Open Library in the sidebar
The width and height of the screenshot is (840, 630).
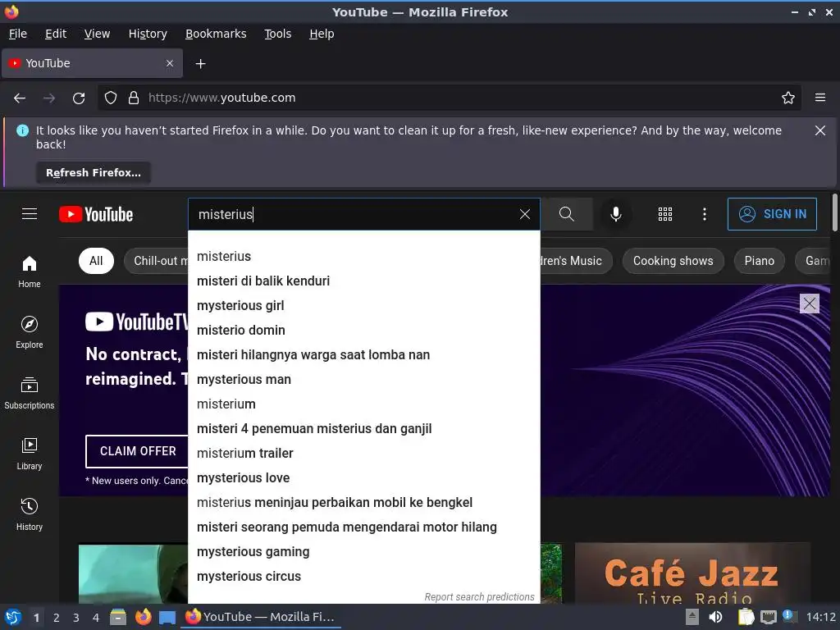[x=30, y=453]
